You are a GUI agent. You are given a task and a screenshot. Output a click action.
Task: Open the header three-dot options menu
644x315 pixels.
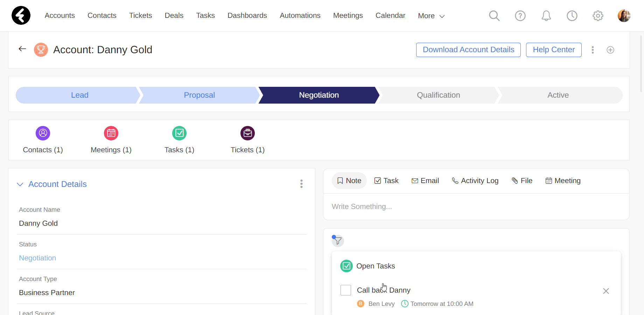(x=593, y=50)
